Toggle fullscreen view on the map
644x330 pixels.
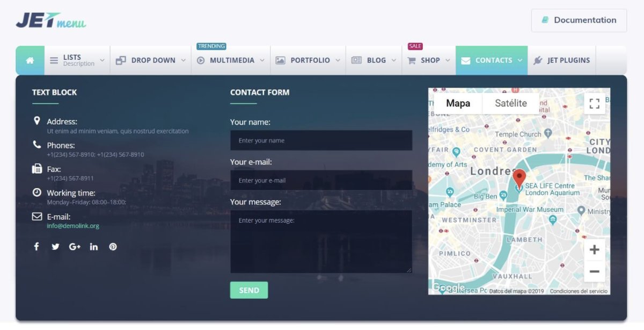(594, 104)
